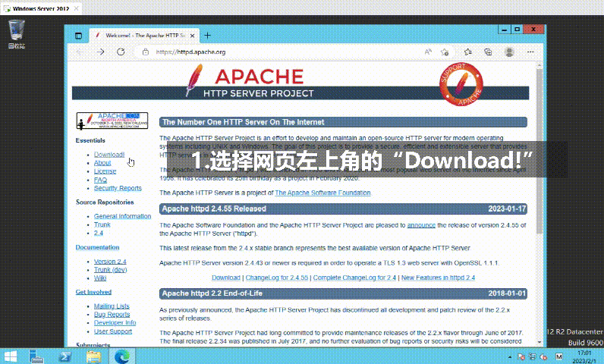Click the scrollbar up arrow
Viewport: 604px width, 364px height.
540,66
